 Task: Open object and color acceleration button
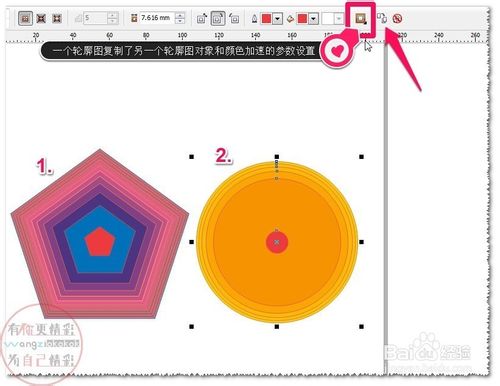click(360, 18)
